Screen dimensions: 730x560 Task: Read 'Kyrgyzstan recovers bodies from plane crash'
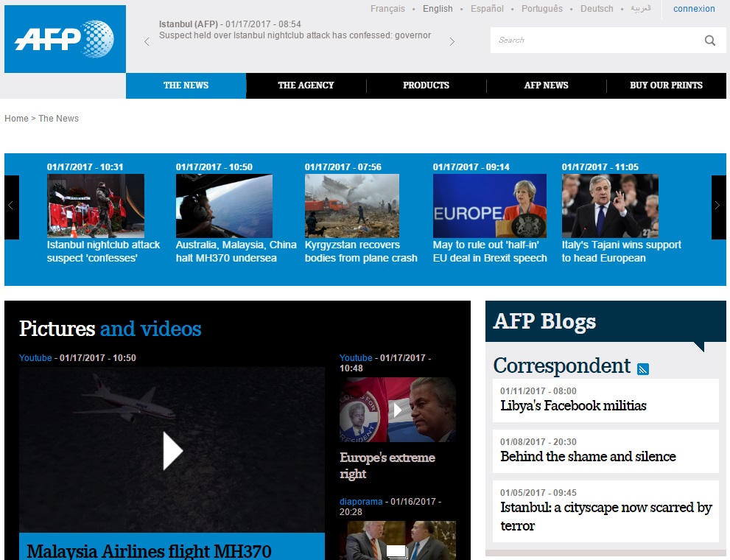coord(361,251)
